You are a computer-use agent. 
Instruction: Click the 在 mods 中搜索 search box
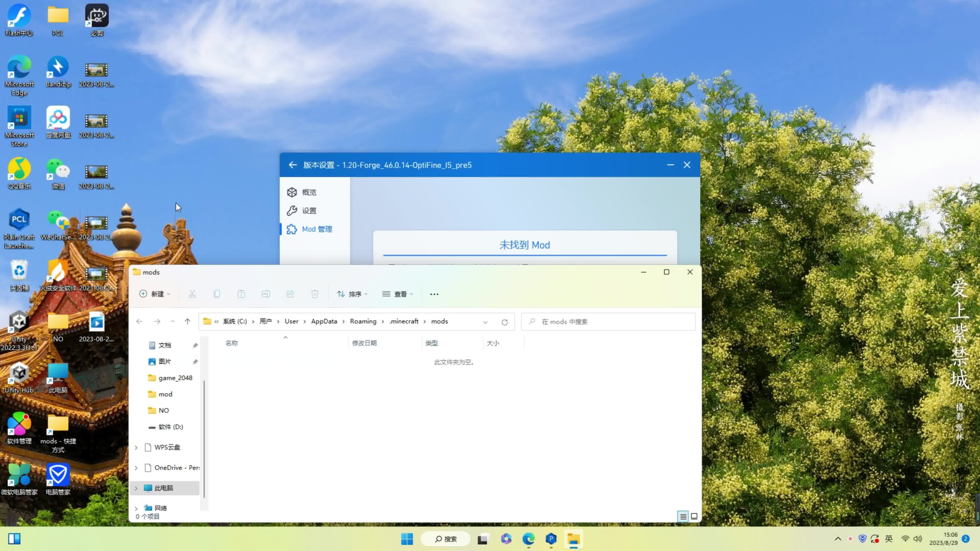(x=609, y=322)
